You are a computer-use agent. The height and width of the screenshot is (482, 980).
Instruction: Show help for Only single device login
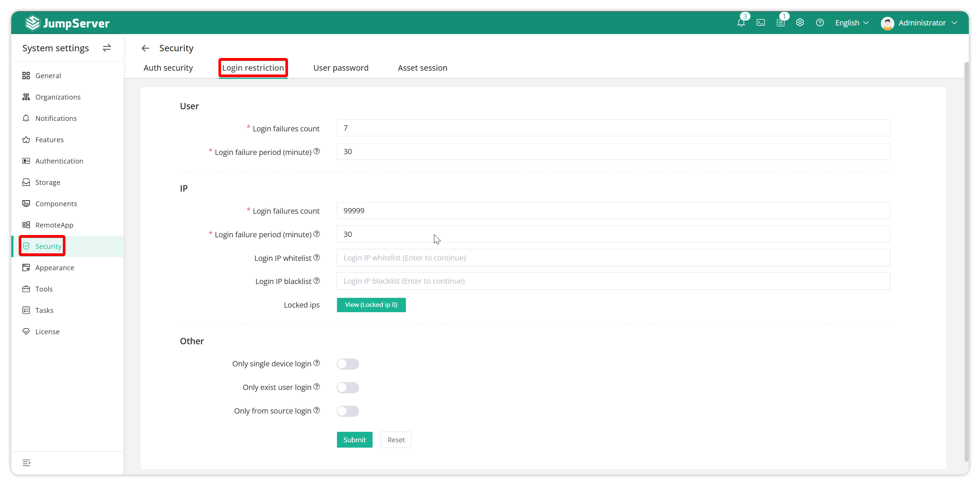click(x=316, y=363)
